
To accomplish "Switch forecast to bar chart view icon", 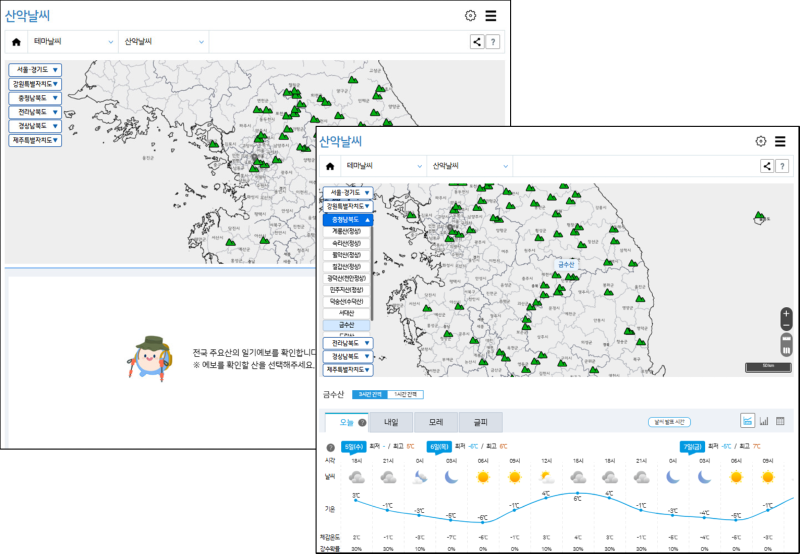I will pyautogui.click(x=764, y=422).
